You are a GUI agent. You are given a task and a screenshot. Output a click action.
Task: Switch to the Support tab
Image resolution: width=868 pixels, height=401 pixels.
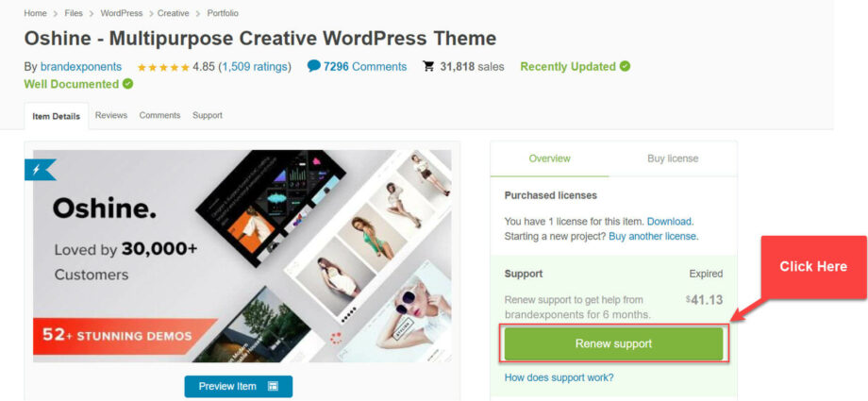(208, 115)
